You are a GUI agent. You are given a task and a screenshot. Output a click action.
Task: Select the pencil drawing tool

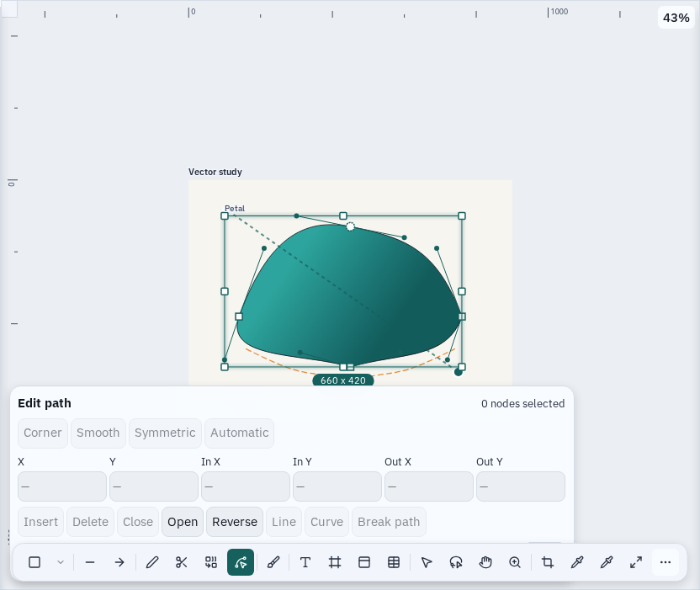(x=152, y=562)
